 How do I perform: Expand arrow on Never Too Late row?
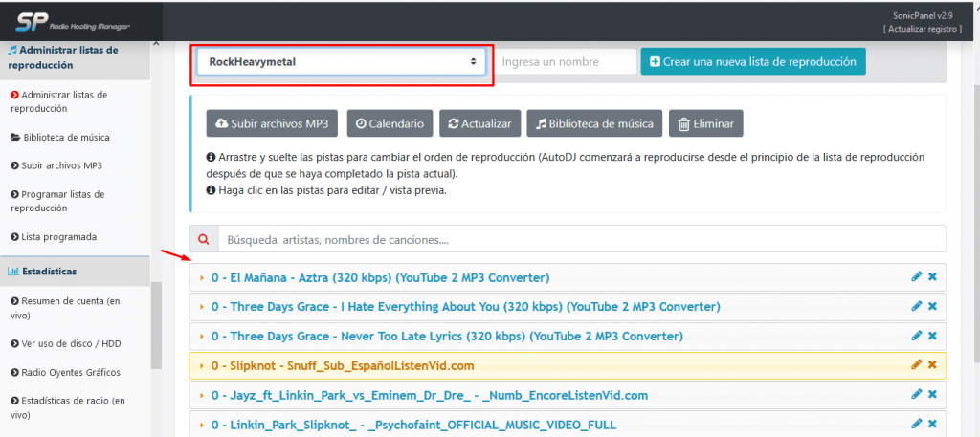coord(202,337)
